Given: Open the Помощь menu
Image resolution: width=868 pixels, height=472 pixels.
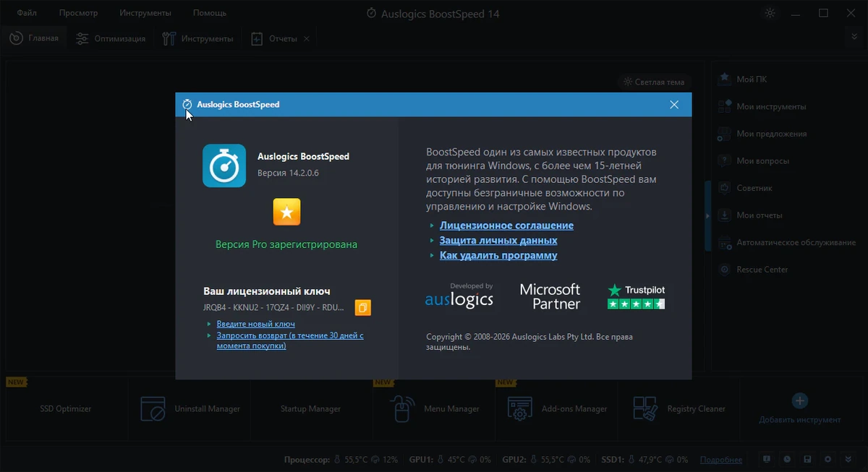Looking at the screenshot, I should [x=210, y=13].
